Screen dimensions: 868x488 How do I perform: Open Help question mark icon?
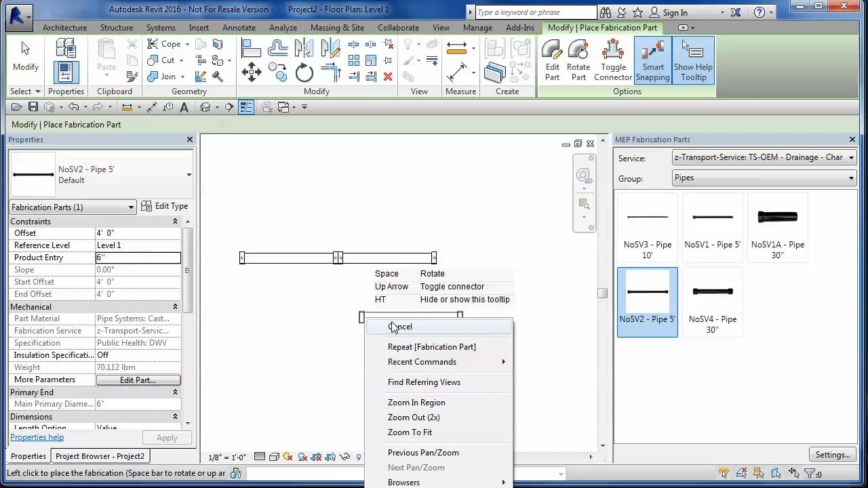point(759,12)
